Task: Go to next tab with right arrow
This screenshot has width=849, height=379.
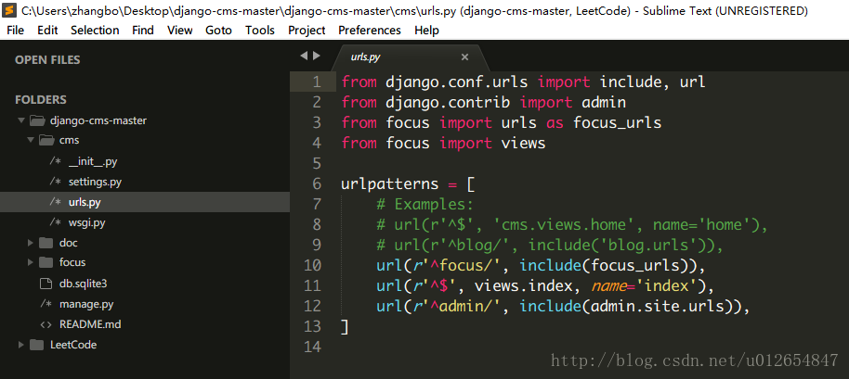Action: coord(317,56)
